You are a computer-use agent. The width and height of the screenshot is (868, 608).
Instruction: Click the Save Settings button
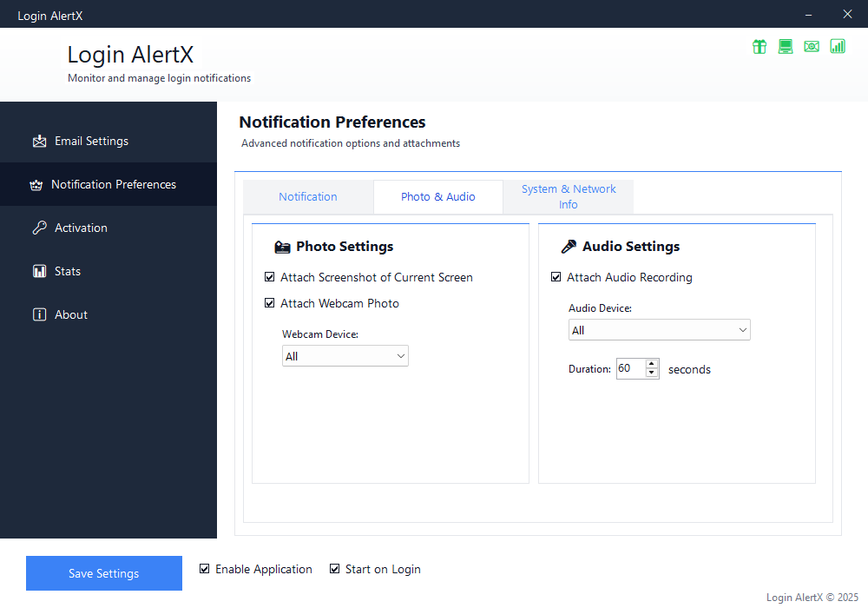tap(104, 573)
